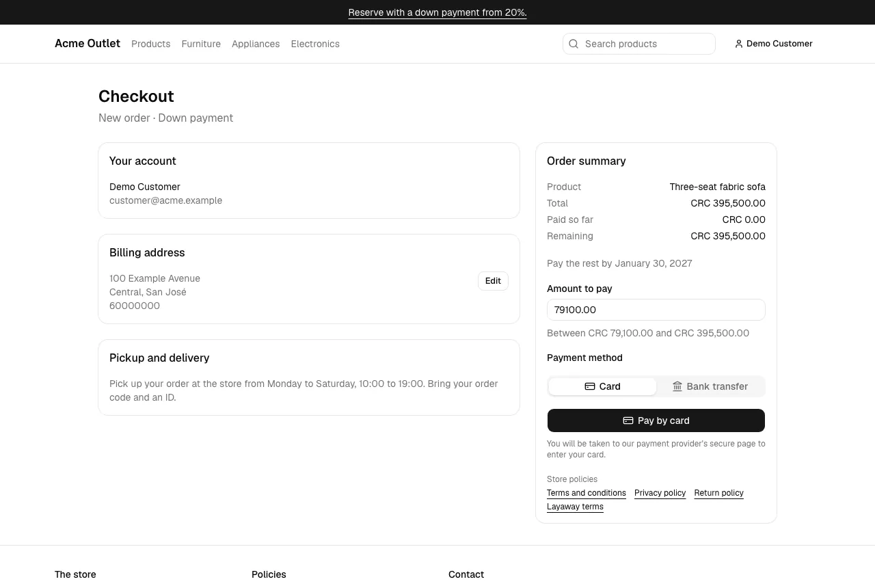This screenshot has width=875, height=588.
Task: Go to Acme Outlet home
Action: (x=87, y=44)
